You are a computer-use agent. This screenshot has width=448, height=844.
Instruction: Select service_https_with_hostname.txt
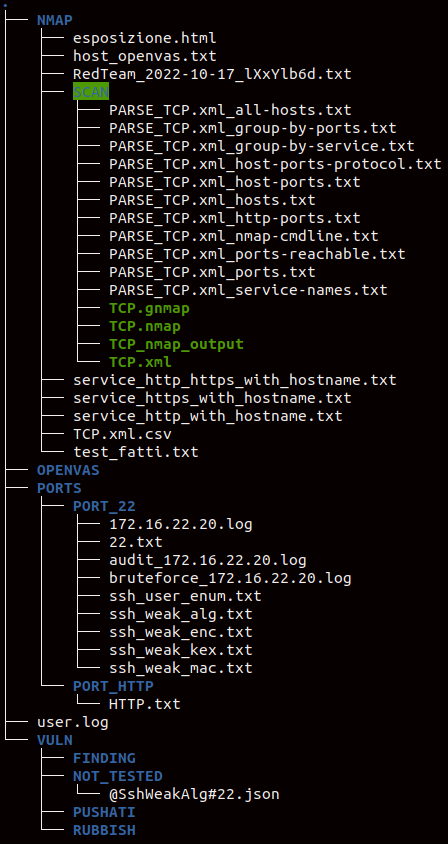(212, 398)
